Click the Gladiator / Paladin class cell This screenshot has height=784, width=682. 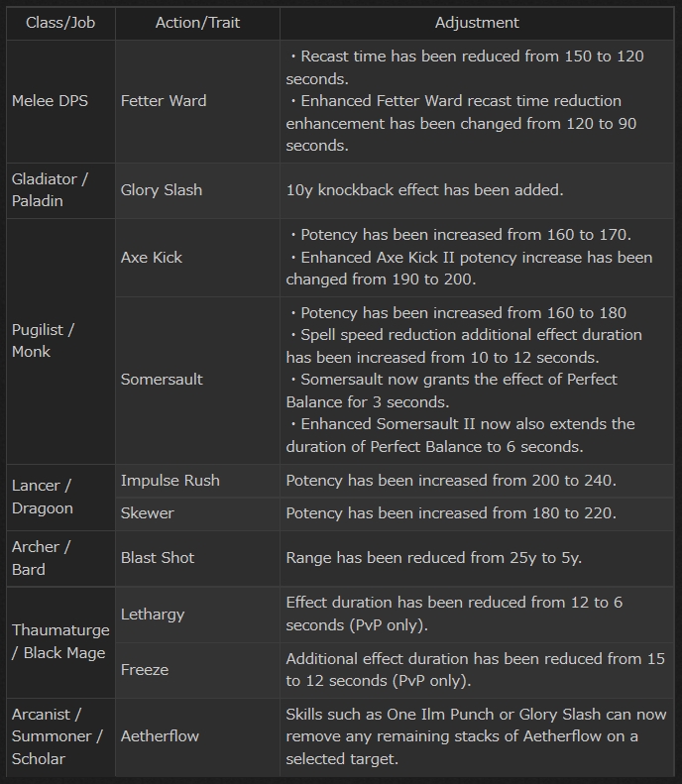click(50, 189)
